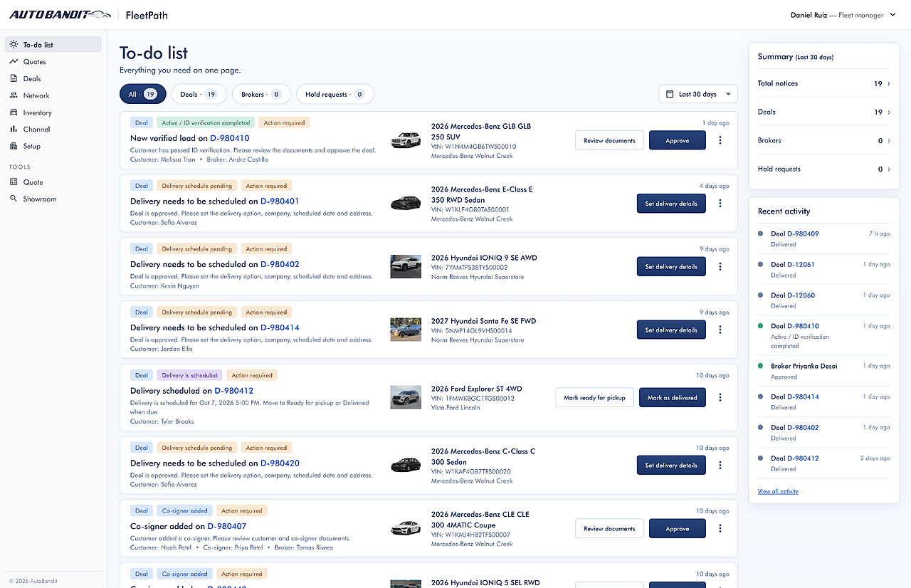This screenshot has width=911, height=588.
Task: Click FleetPath product name in header
Action: (147, 15)
